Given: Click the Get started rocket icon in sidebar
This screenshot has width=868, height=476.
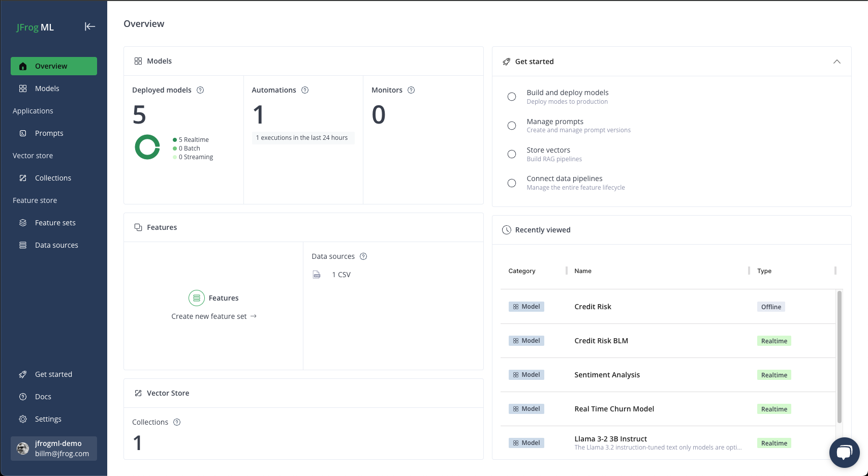Looking at the screenshot, I should pos(22,374).
